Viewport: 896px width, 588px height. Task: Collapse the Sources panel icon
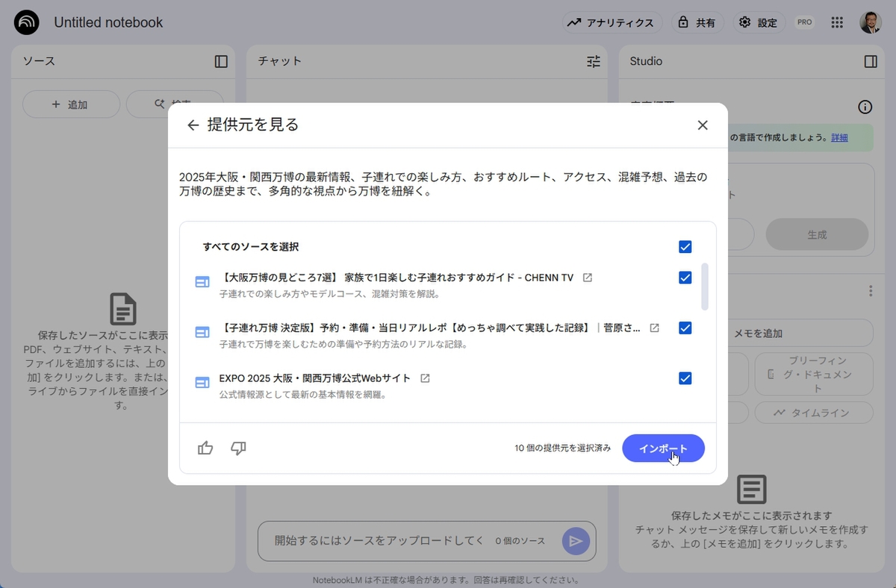pyautogui.click(x=221, y=61)
